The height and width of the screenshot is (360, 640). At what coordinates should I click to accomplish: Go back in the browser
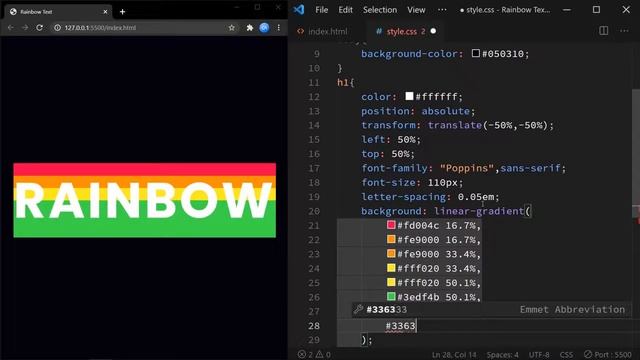coord(11,27)
